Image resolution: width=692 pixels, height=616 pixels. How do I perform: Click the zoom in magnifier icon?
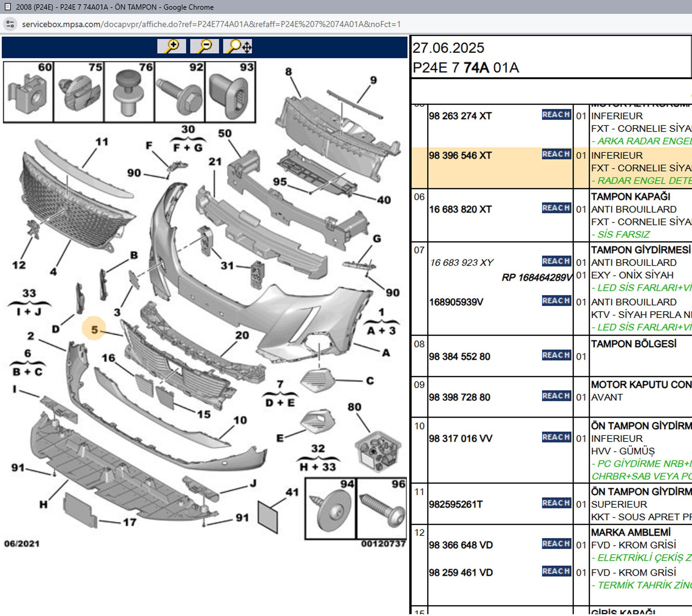[x=172, y=47]
